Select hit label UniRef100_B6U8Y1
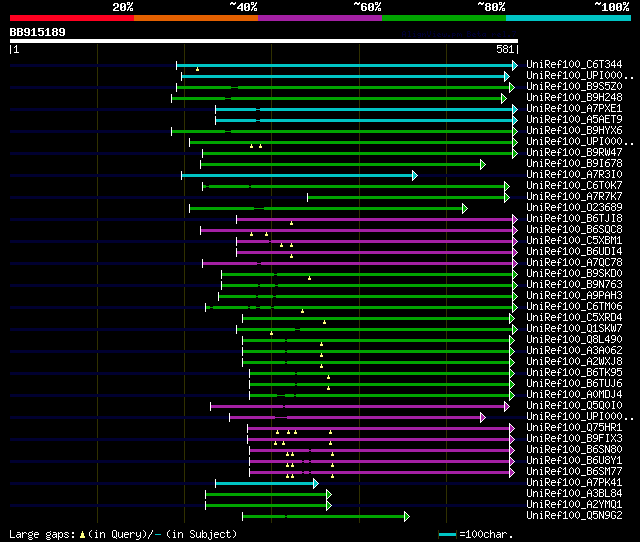This screenshot has height=542, width=640. [x=574, y=461]
